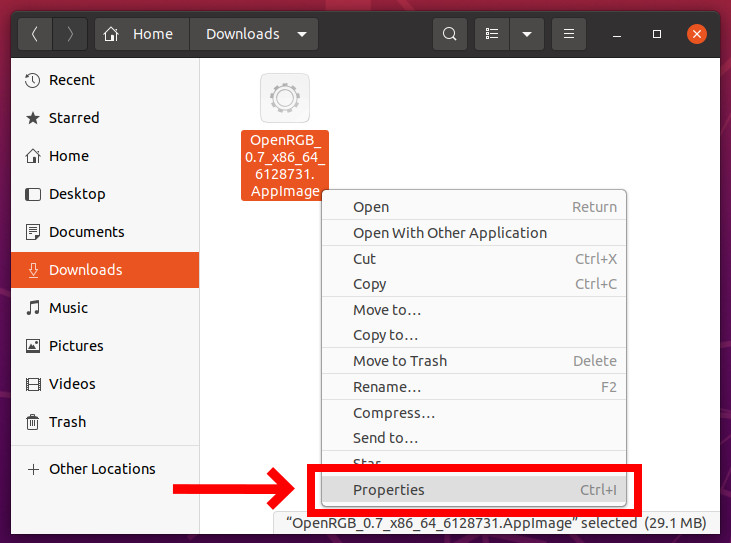Screen dimensions: 731x543
Task: Choose Open With Other Application
Action: pos(474,233)
